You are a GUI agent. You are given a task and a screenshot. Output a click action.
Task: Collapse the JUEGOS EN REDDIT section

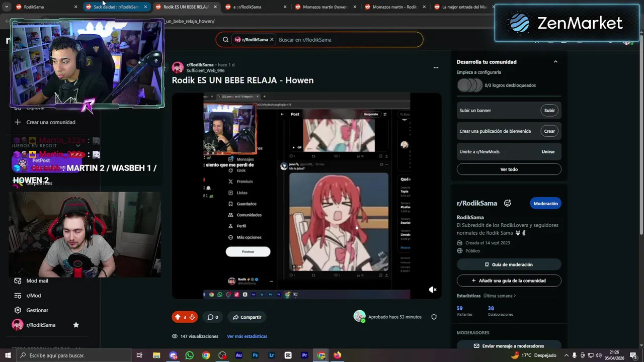click(77, 145)
